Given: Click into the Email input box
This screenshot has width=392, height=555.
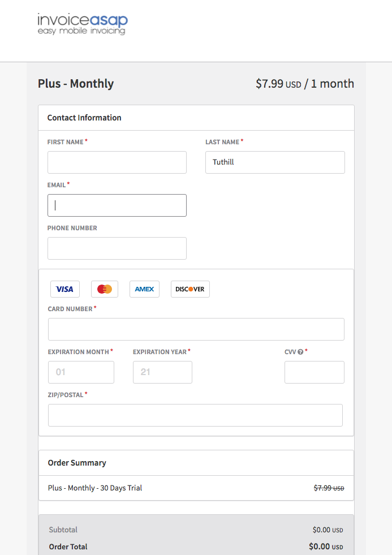Looking at the screenshot, I should 117,205.
